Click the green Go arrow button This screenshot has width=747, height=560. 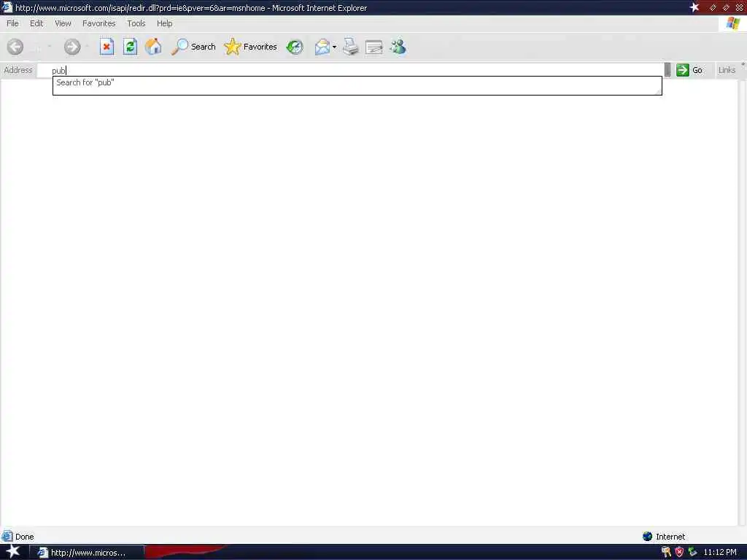point(689,70)
